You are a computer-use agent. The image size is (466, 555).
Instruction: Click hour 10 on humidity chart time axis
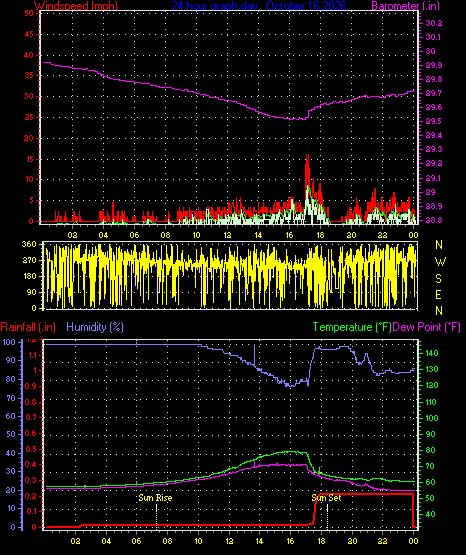pos(198,541)
